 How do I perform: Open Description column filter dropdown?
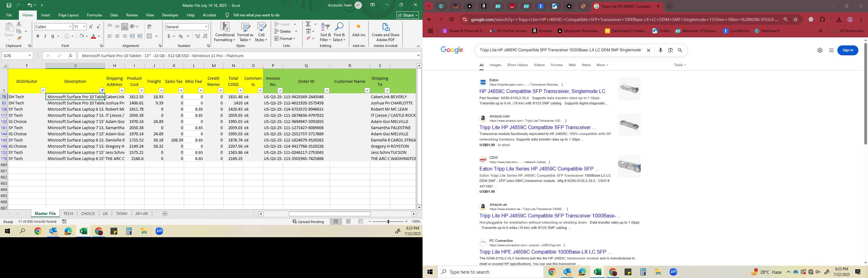click(x=102, y=90)
